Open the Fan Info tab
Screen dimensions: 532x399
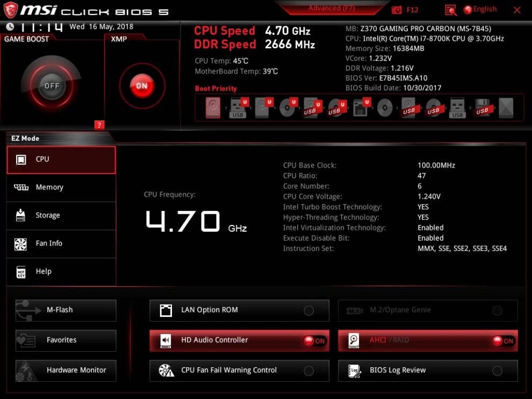61,243
